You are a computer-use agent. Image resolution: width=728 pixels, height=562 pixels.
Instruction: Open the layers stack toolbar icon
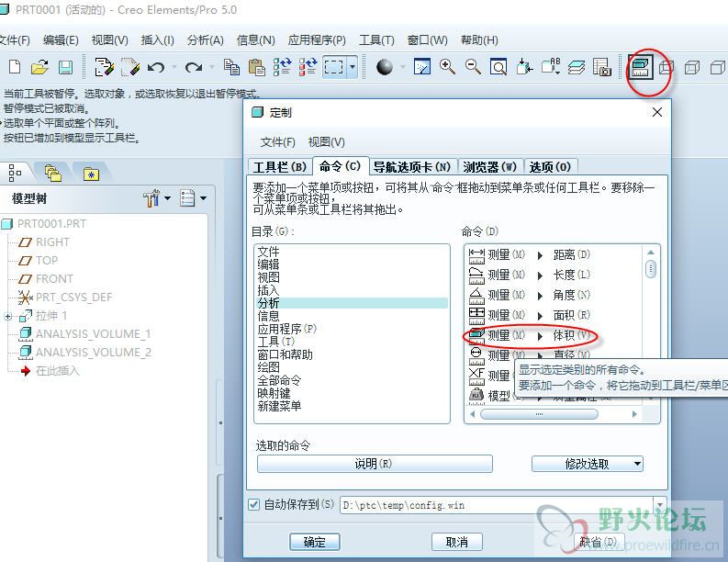[577, 67]
